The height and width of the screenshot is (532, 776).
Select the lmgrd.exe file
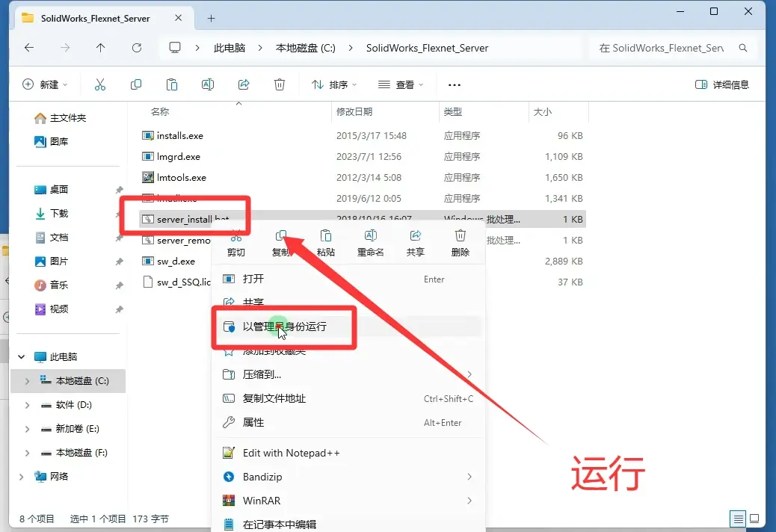pyautogui.click(x=363, y=157)
